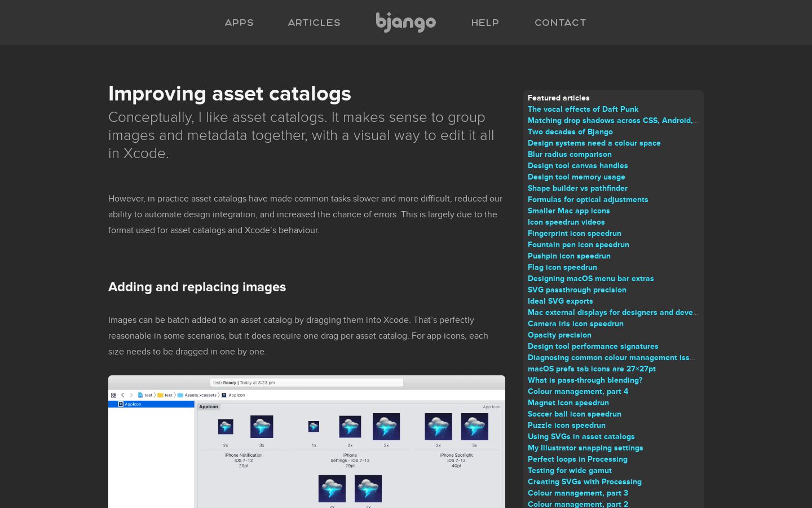Open 'My Illustrator snapping settings' article
812x508 pixels.
[x=585, y=448]
